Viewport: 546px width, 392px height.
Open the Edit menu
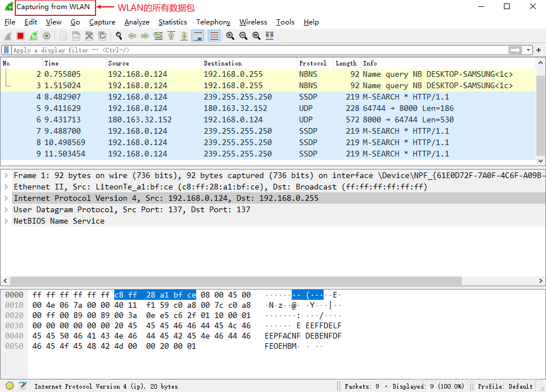pos(31,22)
